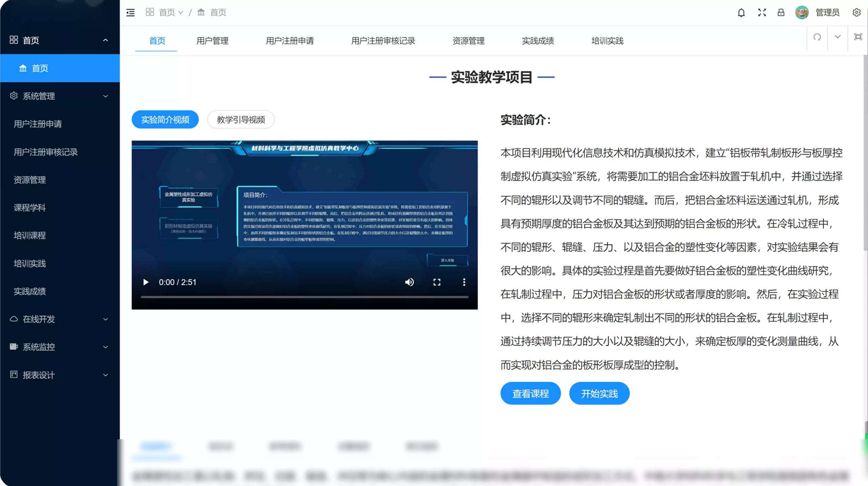Screen dimensions: 868x486
Task: Switch to the 用户注册申请 tab
Action: (x=290, y=41)
